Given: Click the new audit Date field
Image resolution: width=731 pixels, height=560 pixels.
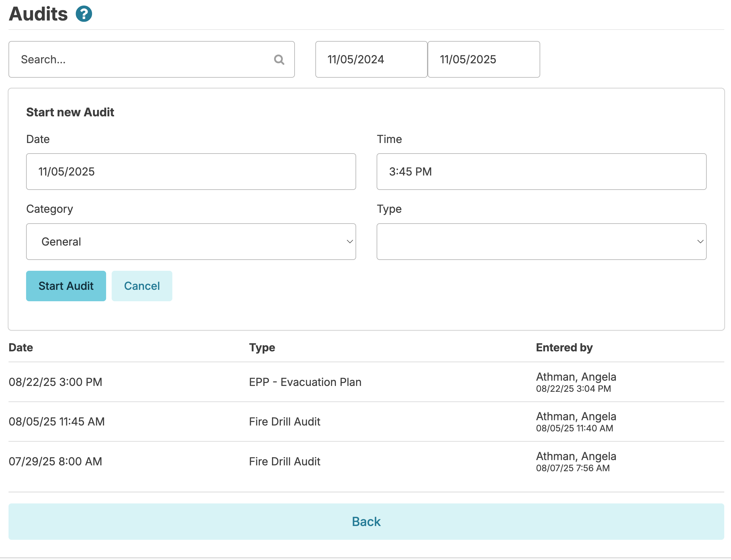Looking at the screenshot, I should coord(191,172).
